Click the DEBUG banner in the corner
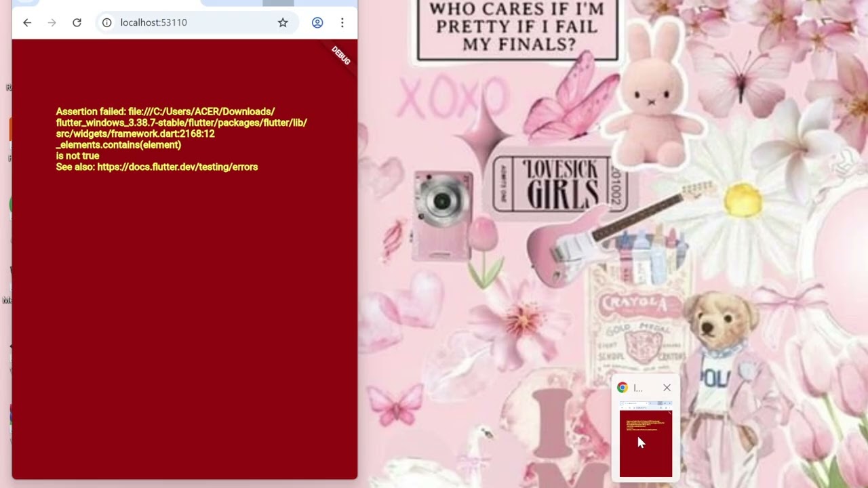The height and width of the screenshot is (488, 868). (341, 56)
